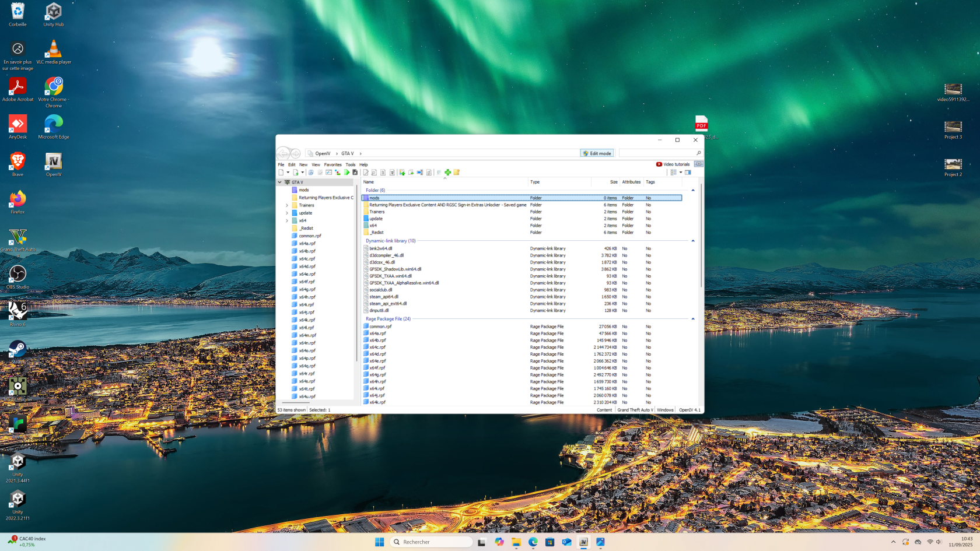Image resolution: width=980 pixels, height=551 pixels.
Task: Click the YouTube Video tutorials icon
Action: (x=659, y=164)
